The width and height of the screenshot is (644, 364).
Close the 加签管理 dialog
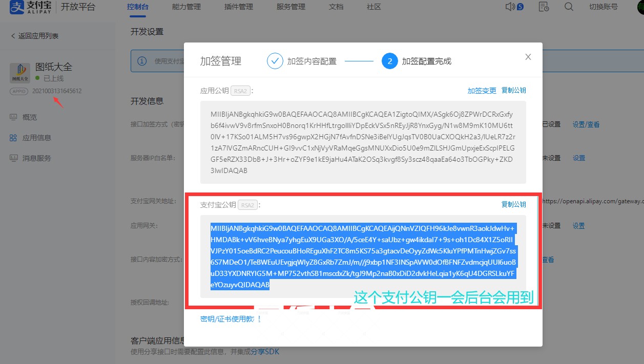pyautogui.click(x=528, y=57)
